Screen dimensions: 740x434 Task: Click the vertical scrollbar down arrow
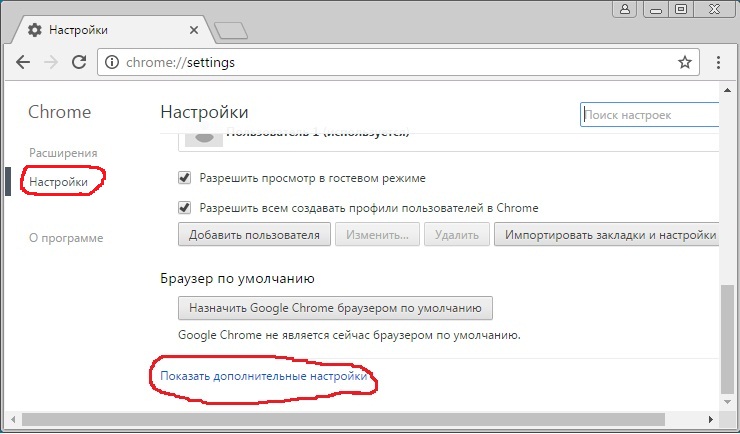pyautogui.click(x=727, y=402)
